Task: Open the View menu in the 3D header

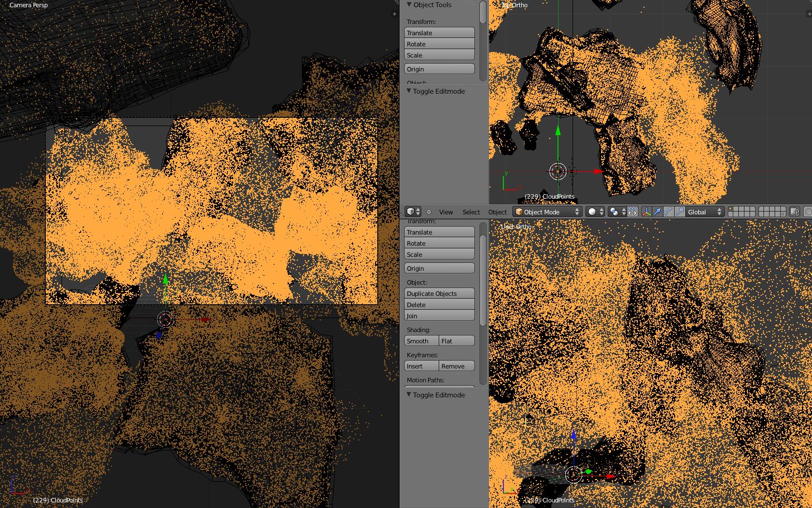Action: coord(446,212)
